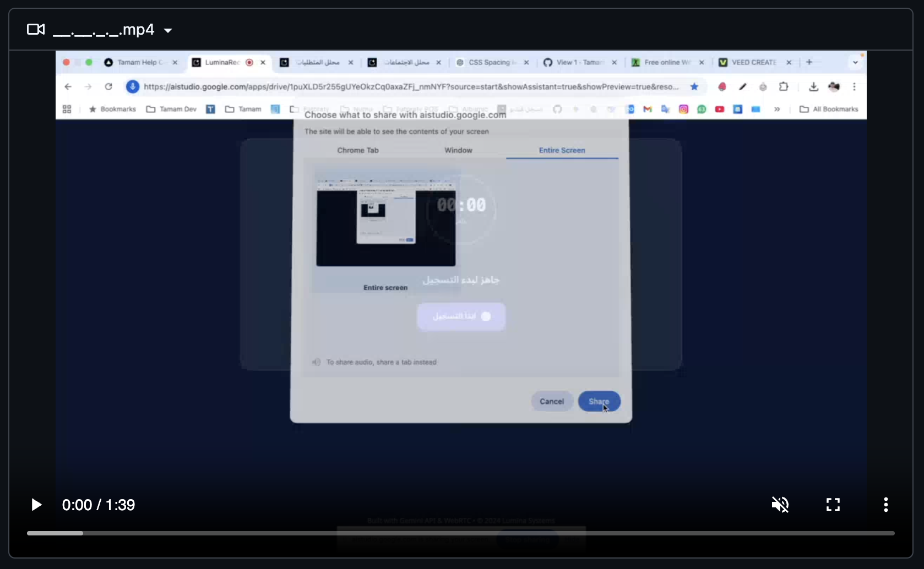Click the Share button in the dialog
The image size is (924, 569).
click(599, 401)
